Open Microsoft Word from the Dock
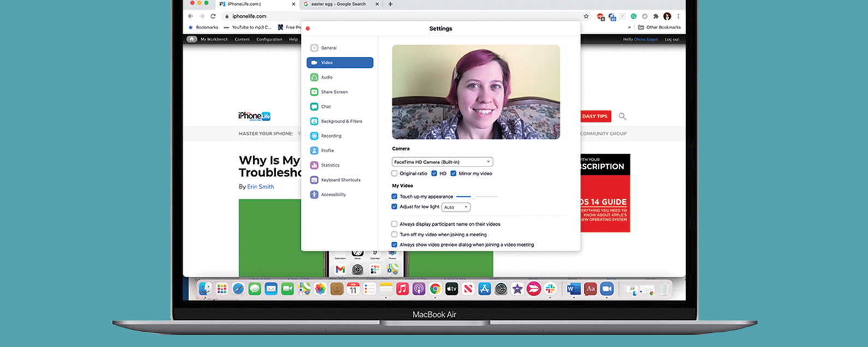The height and width of the screenshot is (347, 868). [x=574, y=289]
